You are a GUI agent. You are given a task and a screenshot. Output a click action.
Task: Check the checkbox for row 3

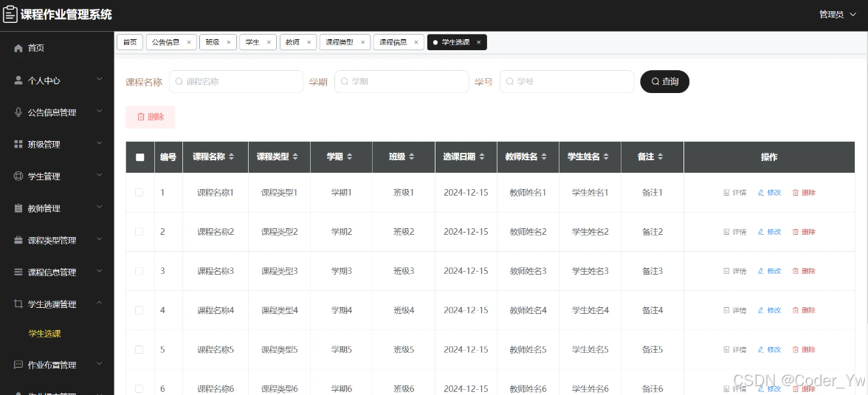pos(139,271)
